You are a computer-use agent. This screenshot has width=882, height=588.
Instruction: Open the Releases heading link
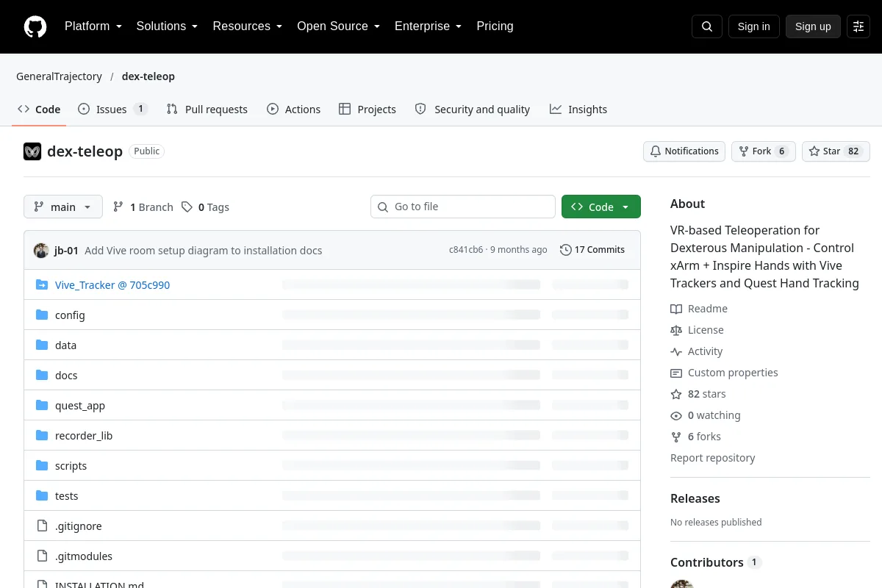point(695,498)
